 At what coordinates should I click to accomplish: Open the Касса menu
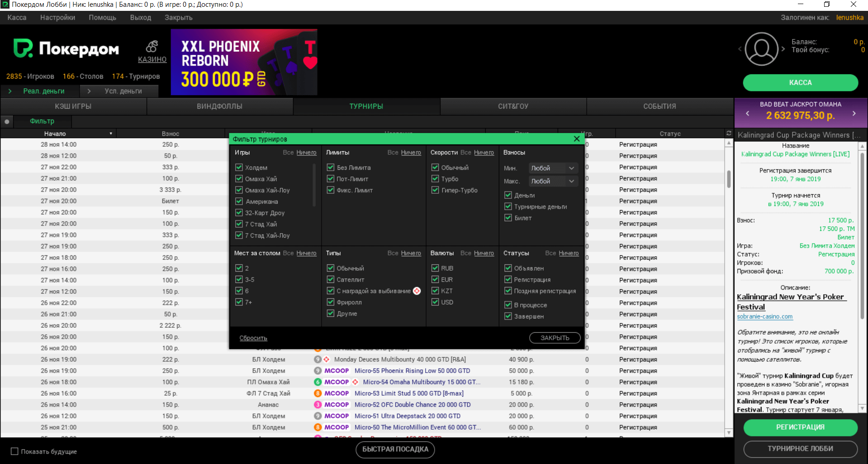point(17,18)
